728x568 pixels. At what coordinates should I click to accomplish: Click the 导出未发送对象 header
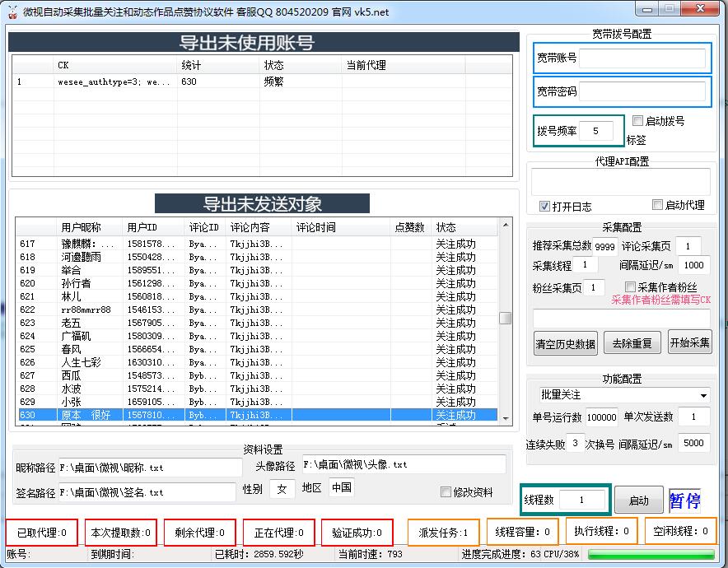[262, 204]
